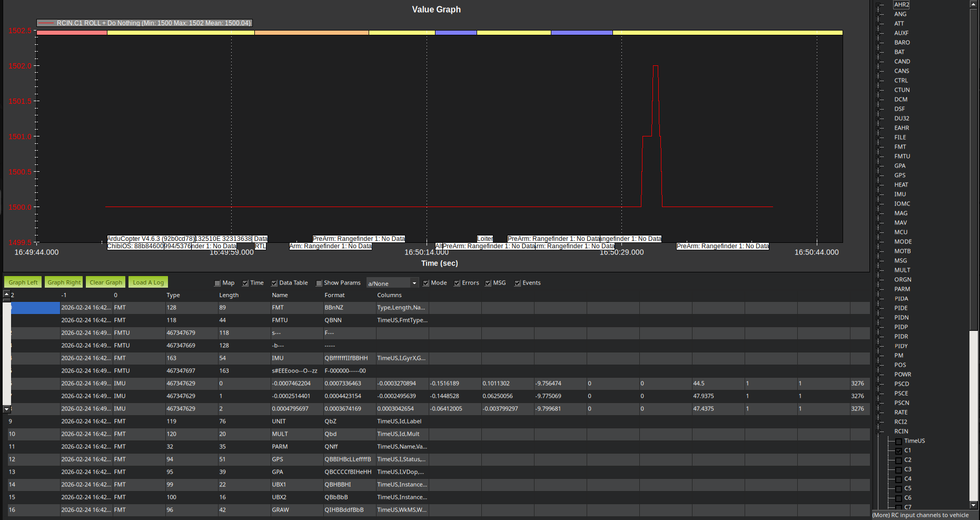The image size is (980, 520).
Task: Enable the Map checkbox
Action: click(217, 283)
